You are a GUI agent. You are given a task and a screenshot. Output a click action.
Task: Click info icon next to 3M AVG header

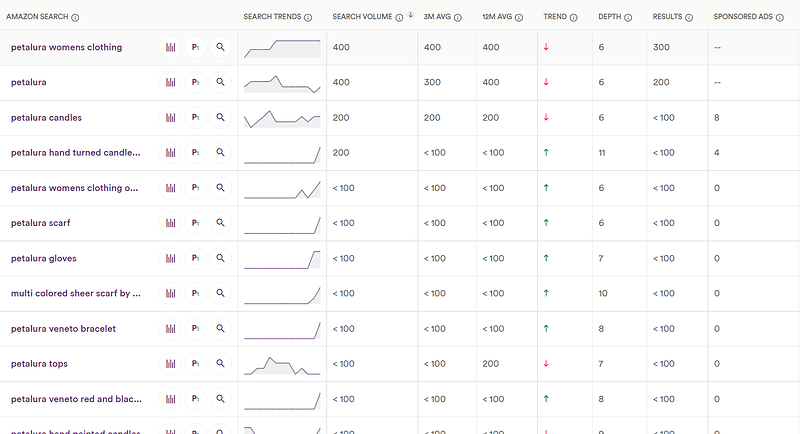click(458, 17)
